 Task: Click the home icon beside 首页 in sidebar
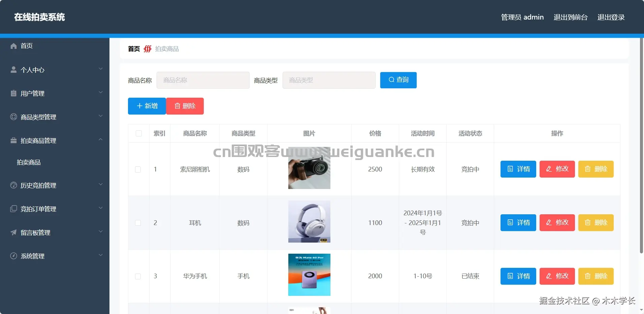tap(13, 46)
